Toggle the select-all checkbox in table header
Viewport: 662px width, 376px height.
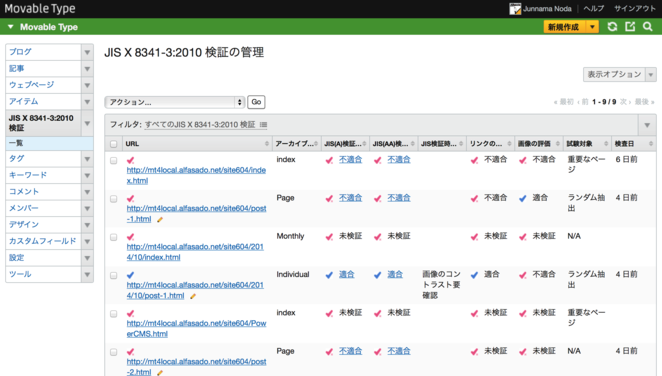114,144
